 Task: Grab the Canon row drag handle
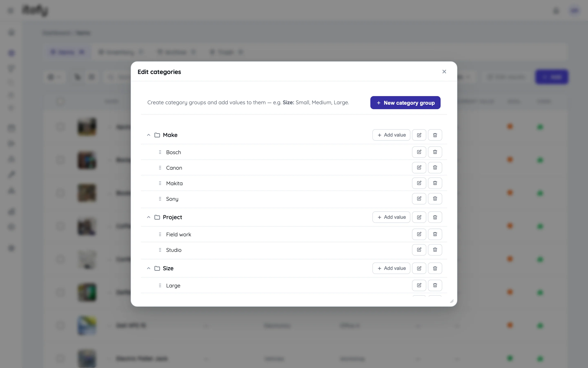pos(160,168)
